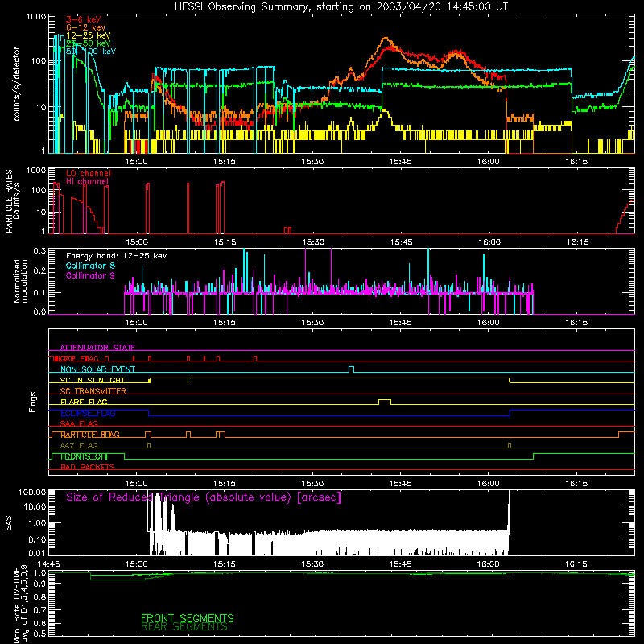Click the PARTICLE FLAG label
This screenshot has height=644, width=644.
click(90, 435)
